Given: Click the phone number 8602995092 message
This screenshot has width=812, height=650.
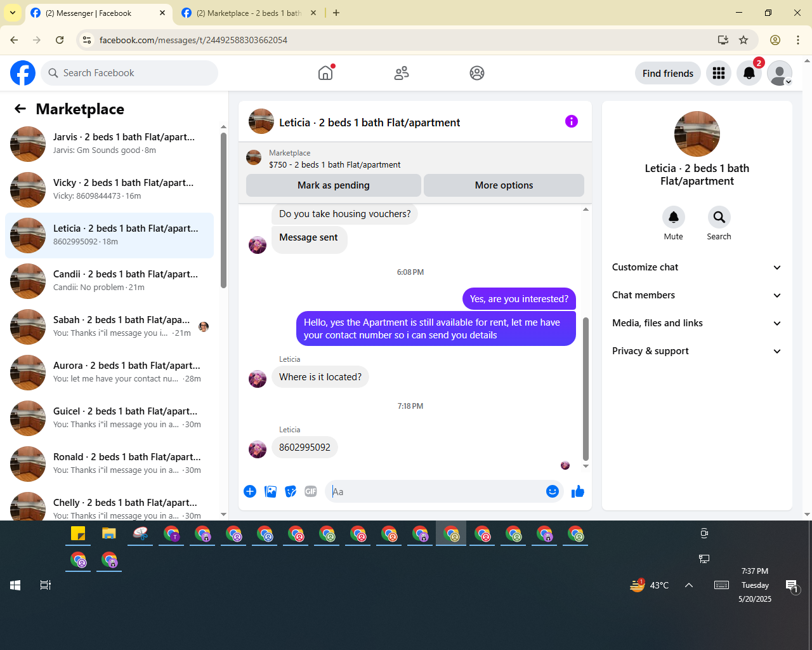Looking at the screenshot, I should point(304,448).
